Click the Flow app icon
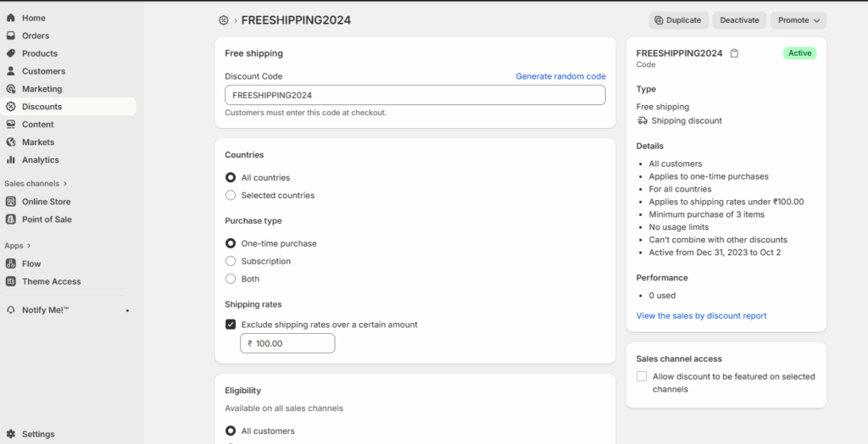868x444 pixels. 11,264
